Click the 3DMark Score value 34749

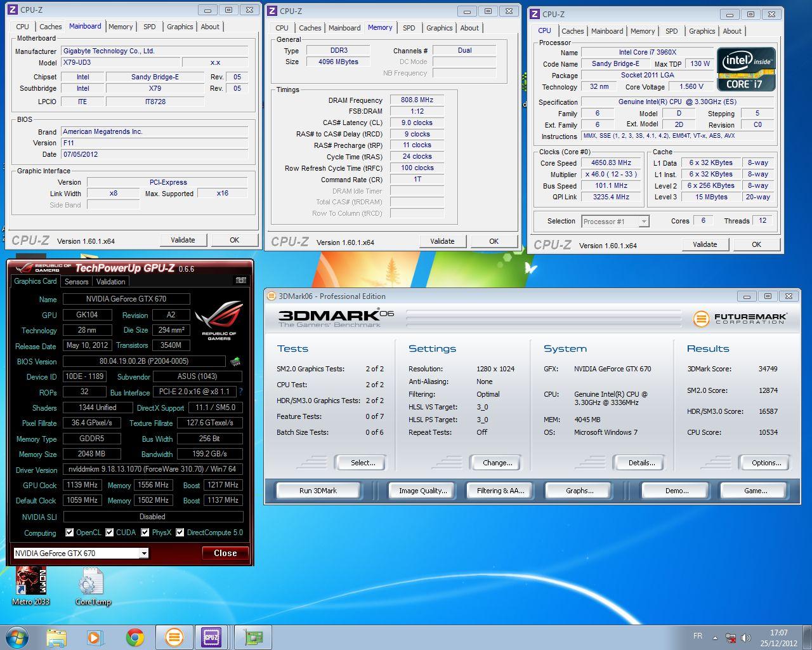[x=768, y=369]
